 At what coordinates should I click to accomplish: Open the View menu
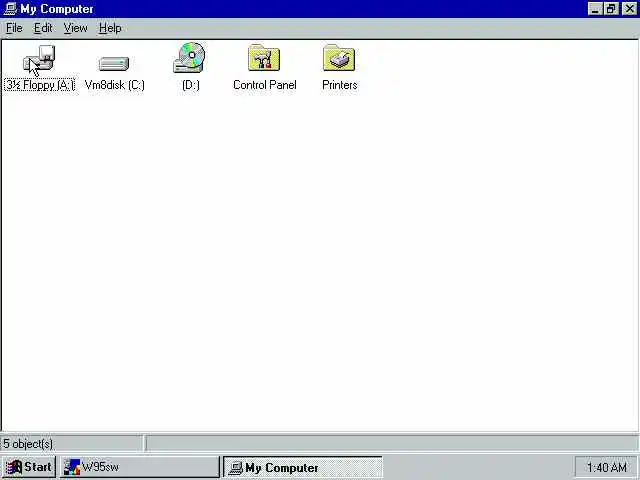coord(76,28)
